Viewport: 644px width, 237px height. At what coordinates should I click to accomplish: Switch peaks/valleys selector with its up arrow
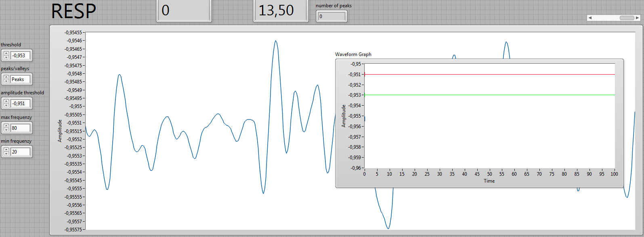(x=6, y=77)
